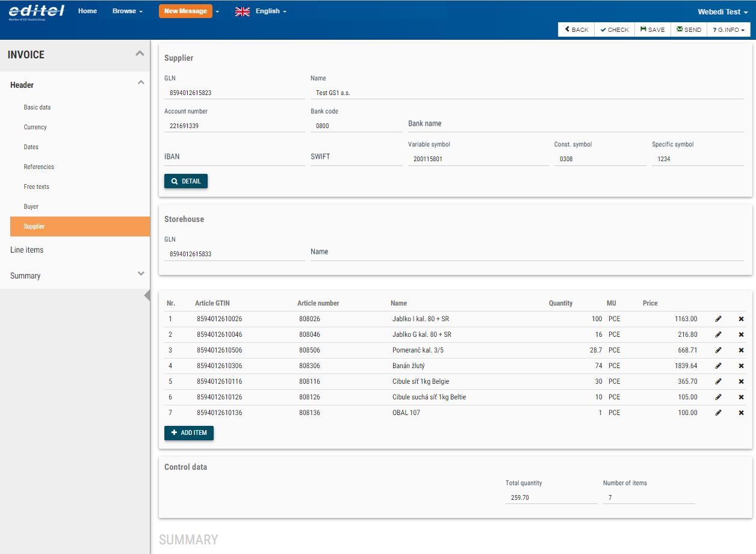Send the invoice with SEND
Image resolution: width=756 pixels, height=554 pixels.
tap(689, 29)
